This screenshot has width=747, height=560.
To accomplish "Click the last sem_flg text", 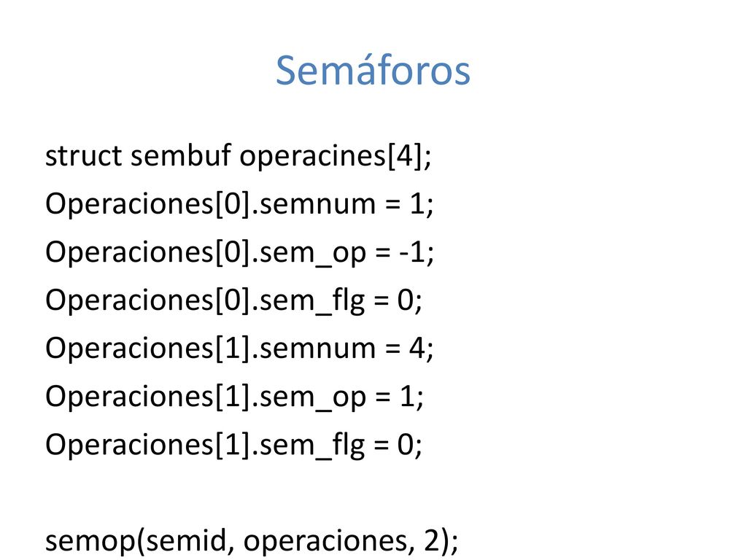I will 312,446.
